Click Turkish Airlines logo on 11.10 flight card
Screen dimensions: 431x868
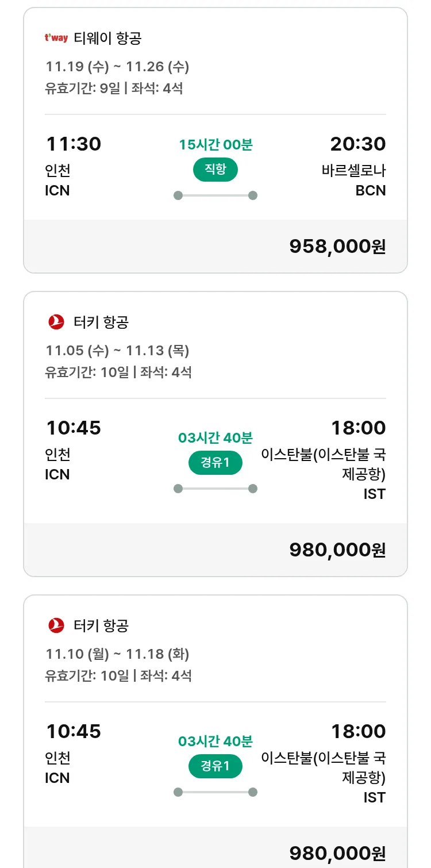coord(56,625)
